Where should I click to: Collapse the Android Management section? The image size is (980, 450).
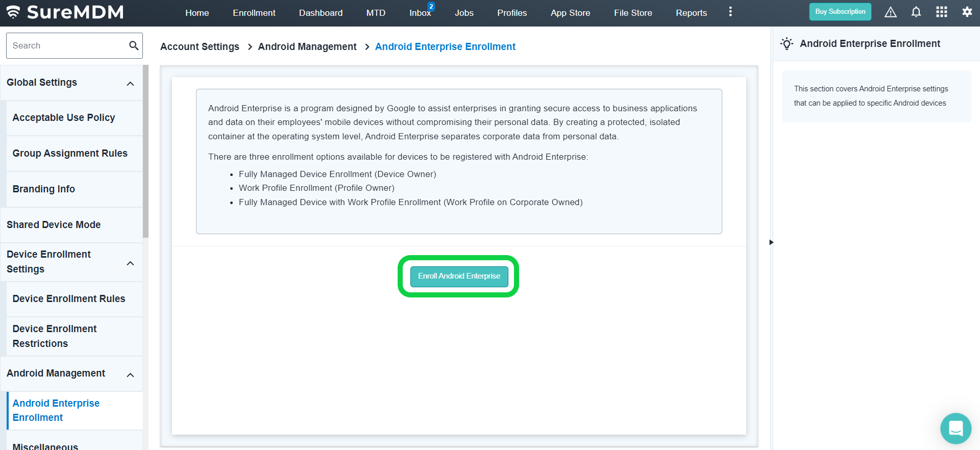(x=130, y=375)
